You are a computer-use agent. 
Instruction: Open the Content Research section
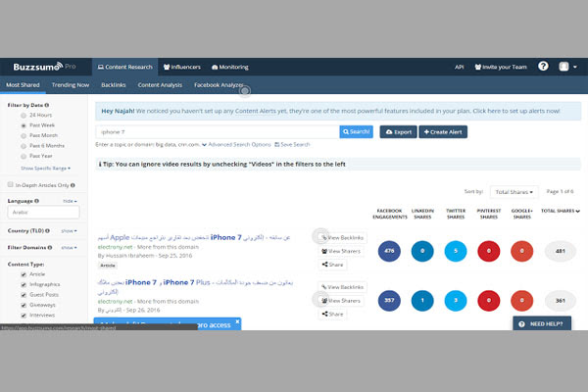[x=124, y=67]
